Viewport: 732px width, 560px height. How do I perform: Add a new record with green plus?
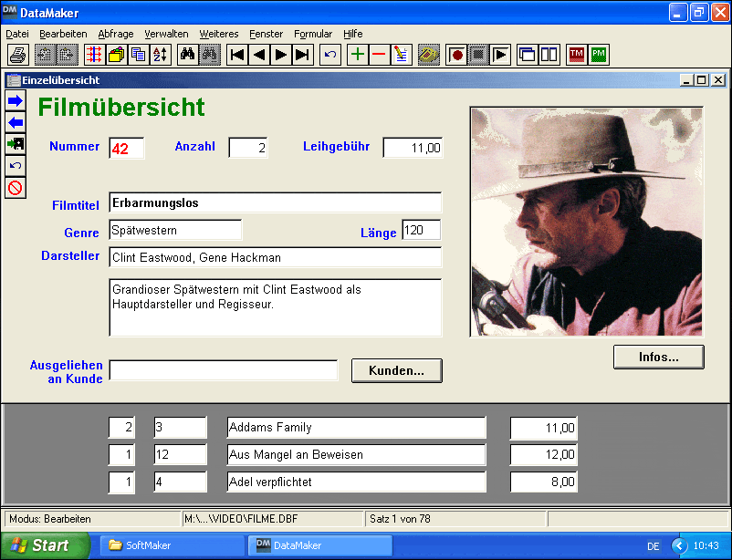358,55
